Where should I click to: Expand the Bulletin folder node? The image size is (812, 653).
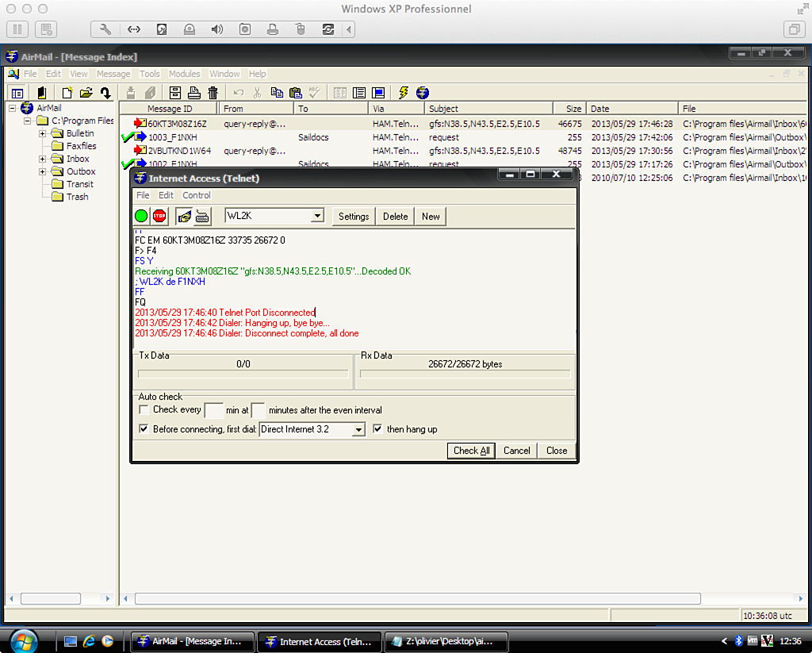(43, 134)
